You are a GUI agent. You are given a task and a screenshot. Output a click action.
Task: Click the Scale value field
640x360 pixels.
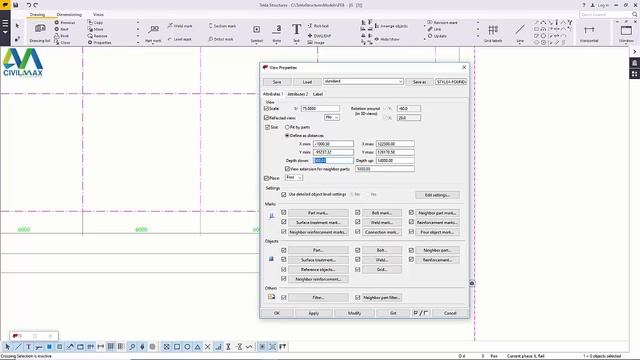tap(320, 109)
